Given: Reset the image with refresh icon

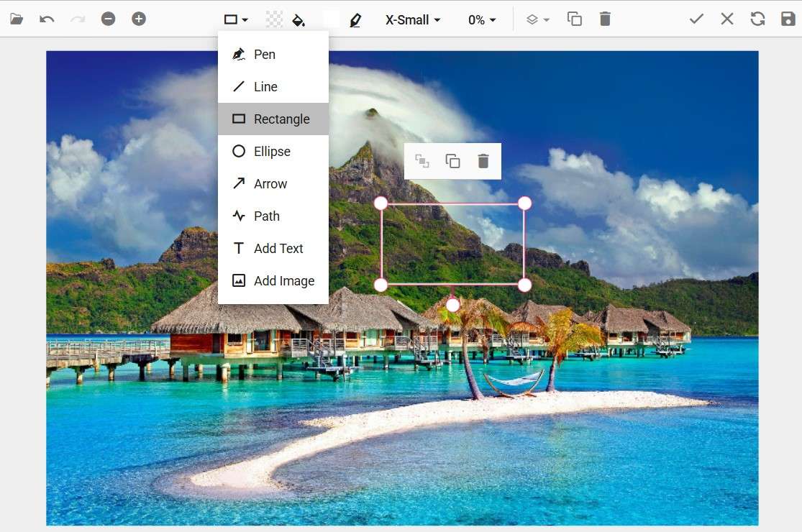Looking at the screenshot, I should point(757,19).
